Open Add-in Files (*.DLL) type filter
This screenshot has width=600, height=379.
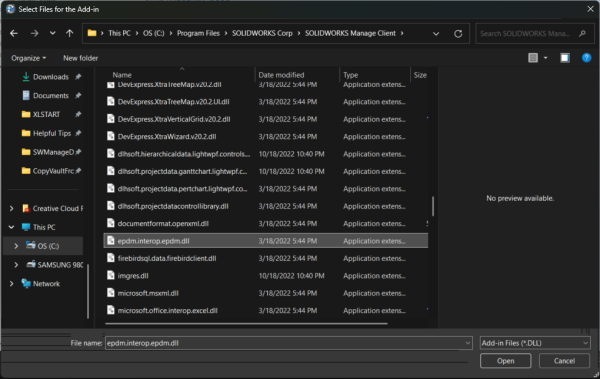coord(535,343)
